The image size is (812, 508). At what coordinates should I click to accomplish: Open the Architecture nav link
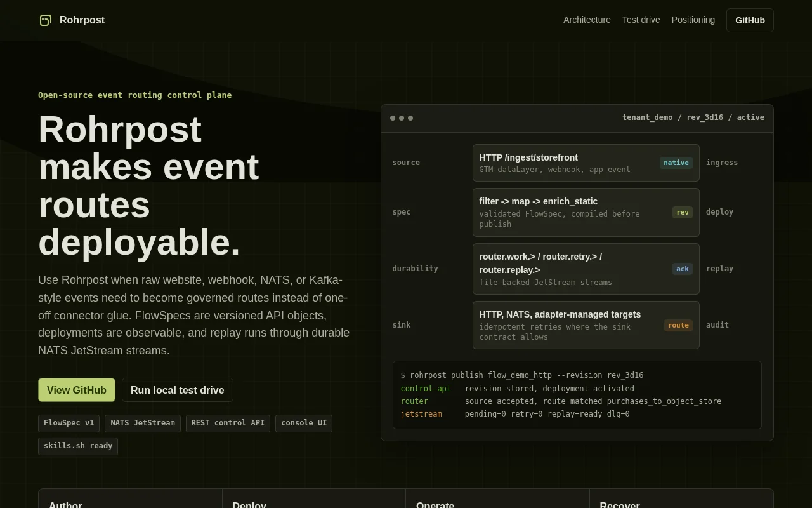click(587, 20)
